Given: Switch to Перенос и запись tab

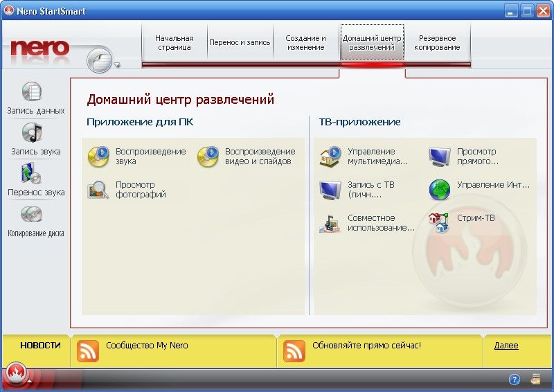Looking at the screenshot, I should pos(240,42).
